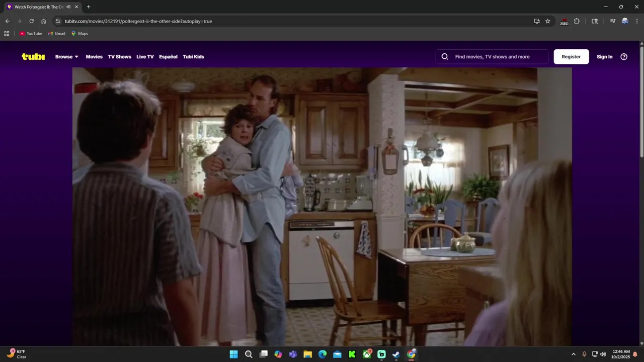Image resolution: width=644 pixels, height=362 pixels.
Task: Open Task View on the taskbar
Action: [x=263, y=354]
